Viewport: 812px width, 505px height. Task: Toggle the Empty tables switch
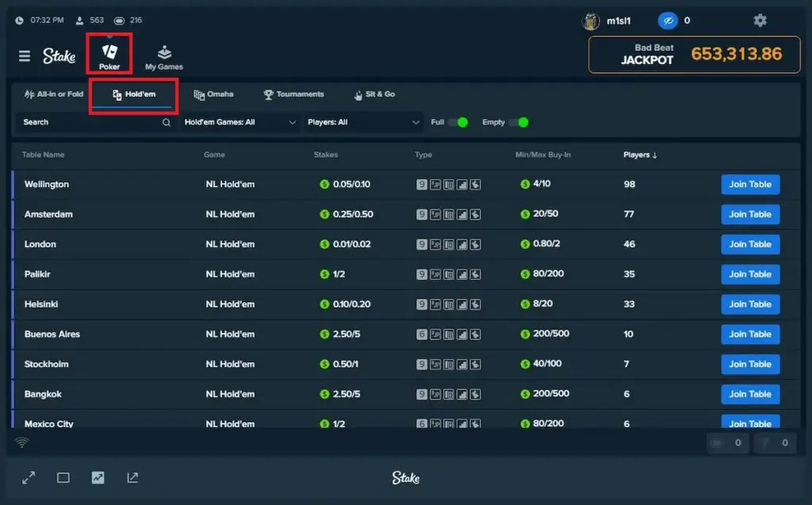pos(519,122)
